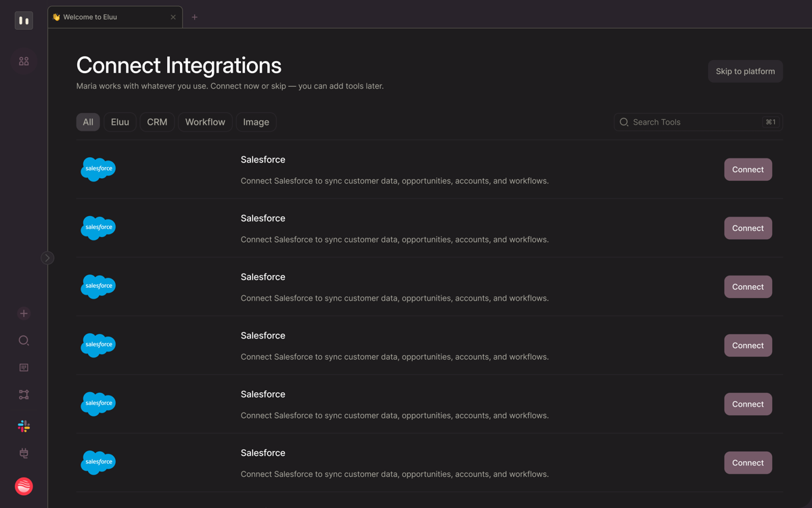Screen dimensions: 812x508
Task: Select the All filter
Action: point(88,122)
